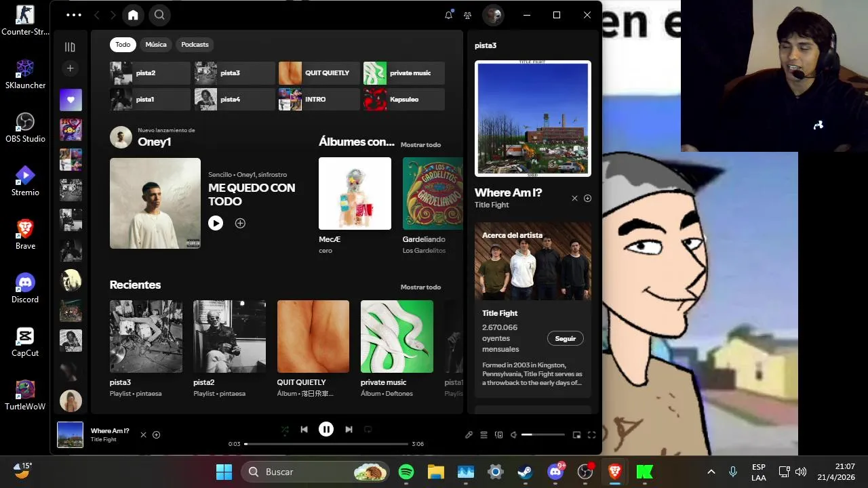Open the Gardeliando album cover
This screenshot has width=868, height=488.
click(x=433, y=193)
